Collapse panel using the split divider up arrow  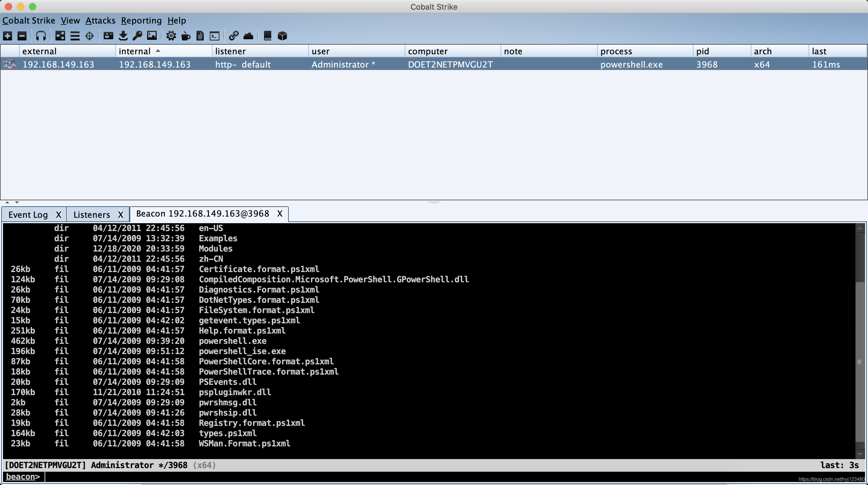tap(8, 202)
